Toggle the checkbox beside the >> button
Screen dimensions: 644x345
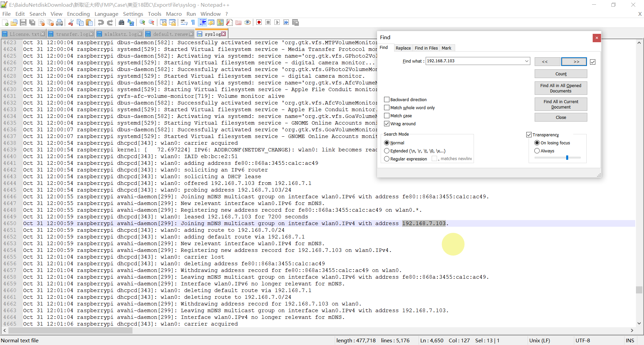tap(593, 62)
